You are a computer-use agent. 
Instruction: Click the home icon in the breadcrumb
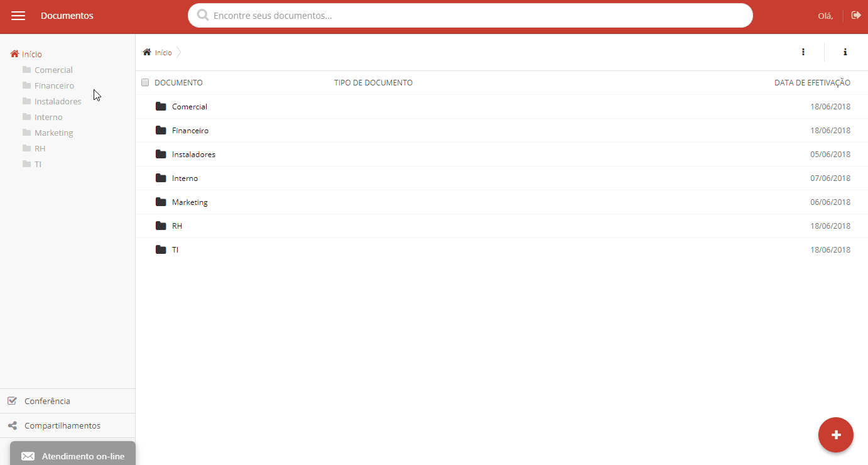point(147,52)
